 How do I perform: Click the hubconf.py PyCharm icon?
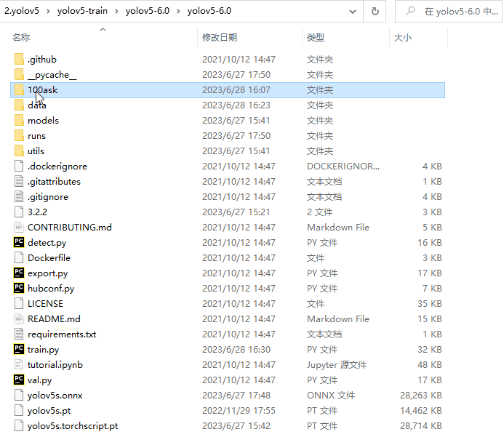tap(19, 288)
